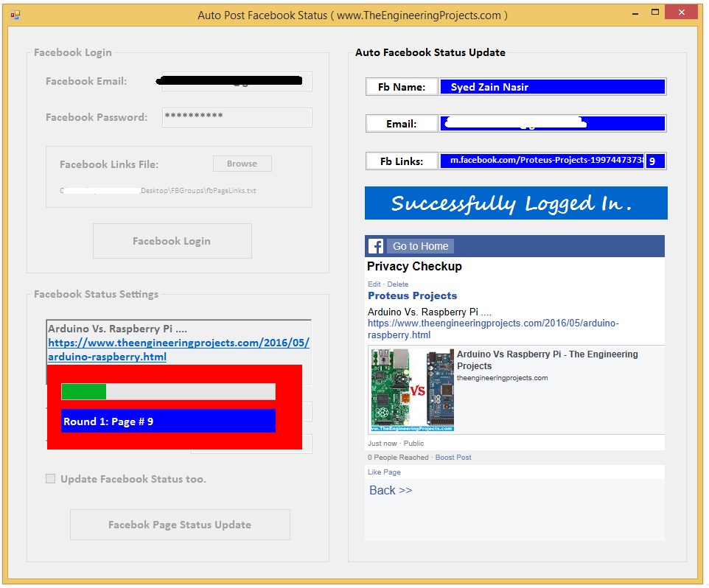The image size is (709, 588).
Task: Enable the Update Facebook Status too checkbox
Action: (x=51, y=479)
